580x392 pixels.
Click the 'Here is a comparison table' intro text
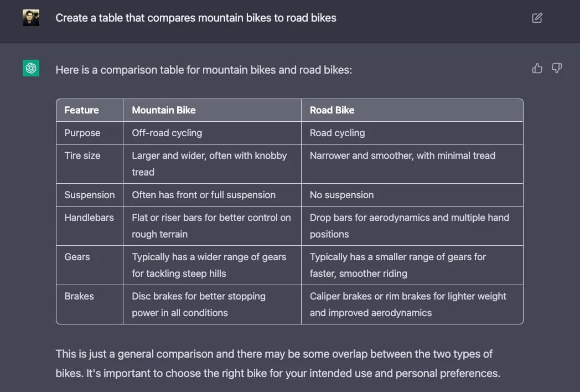point(204,70)
